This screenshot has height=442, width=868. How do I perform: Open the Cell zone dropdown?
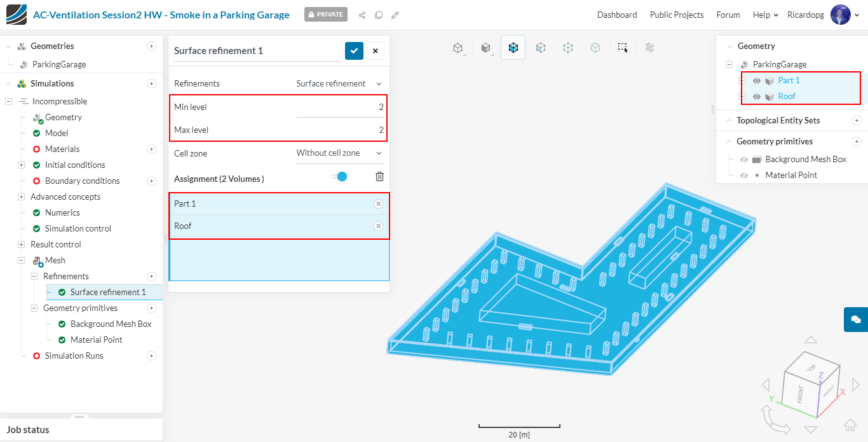(x=340, y=153)
